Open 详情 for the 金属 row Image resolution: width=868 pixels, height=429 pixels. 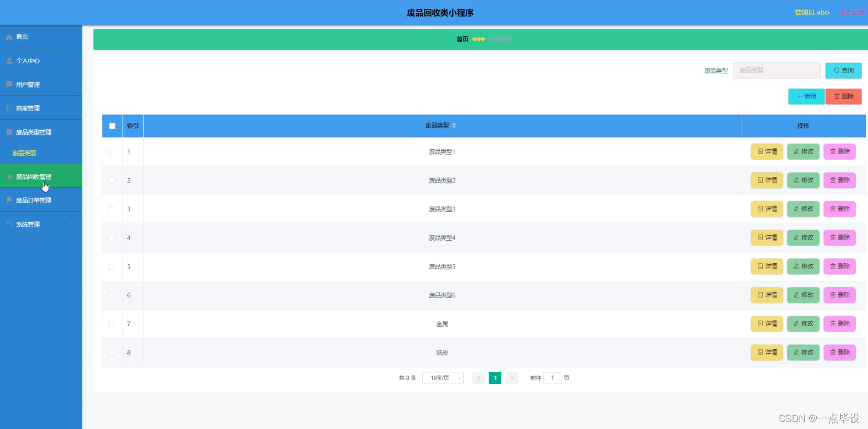767,324
